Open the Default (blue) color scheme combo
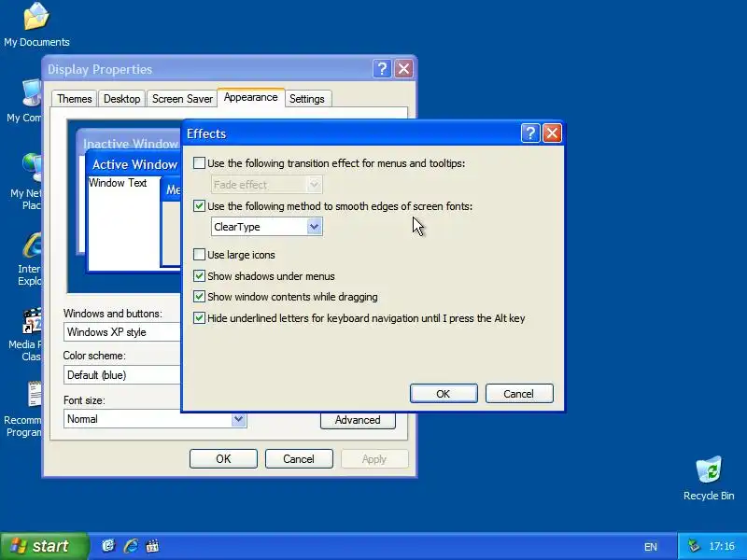This screenshot has width=747, height=560. pyautogui.click(x=122, y=375)
